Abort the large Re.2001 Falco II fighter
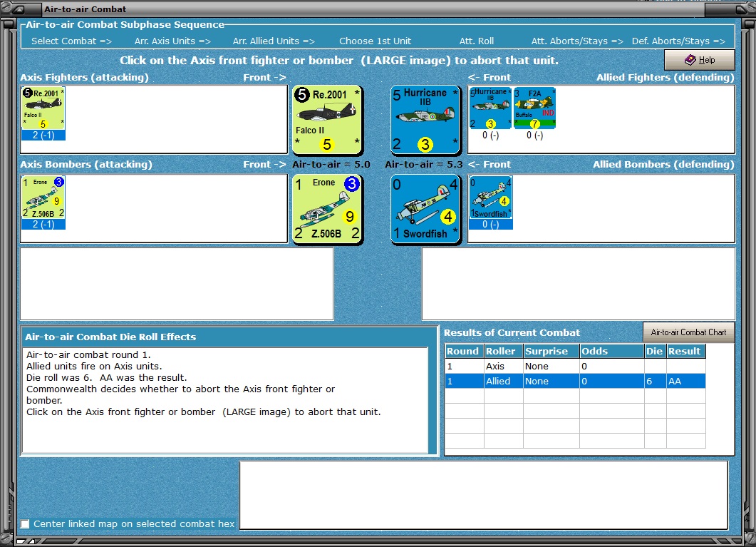756x547 pixels. point(327,120)
